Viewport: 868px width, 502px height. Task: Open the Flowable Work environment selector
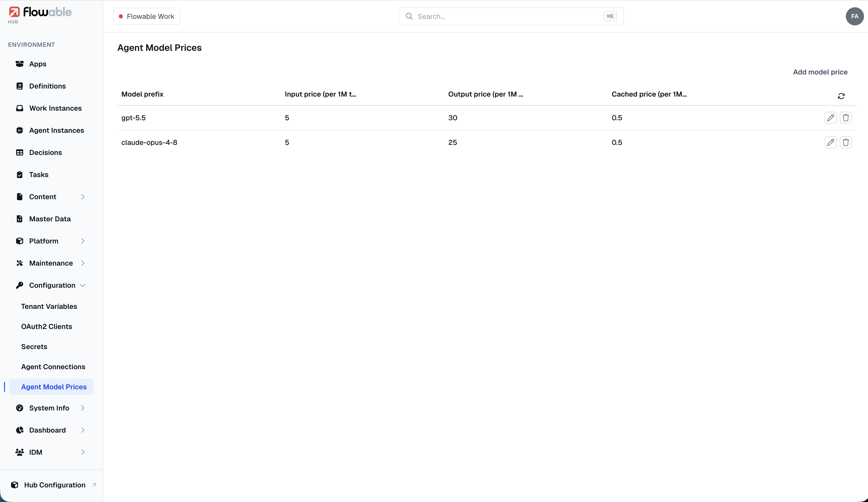(x=147, y=16)
